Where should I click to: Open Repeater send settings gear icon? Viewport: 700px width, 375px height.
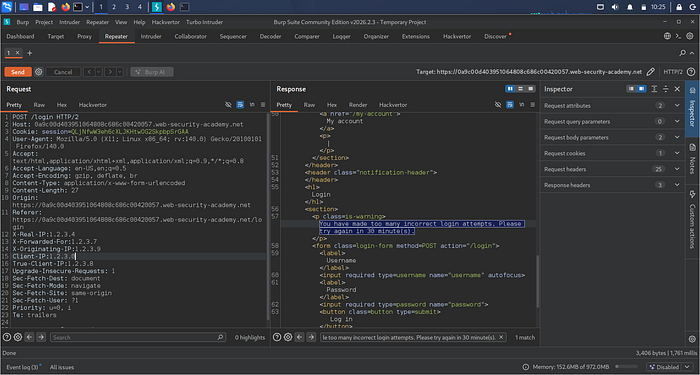[39, 72]
